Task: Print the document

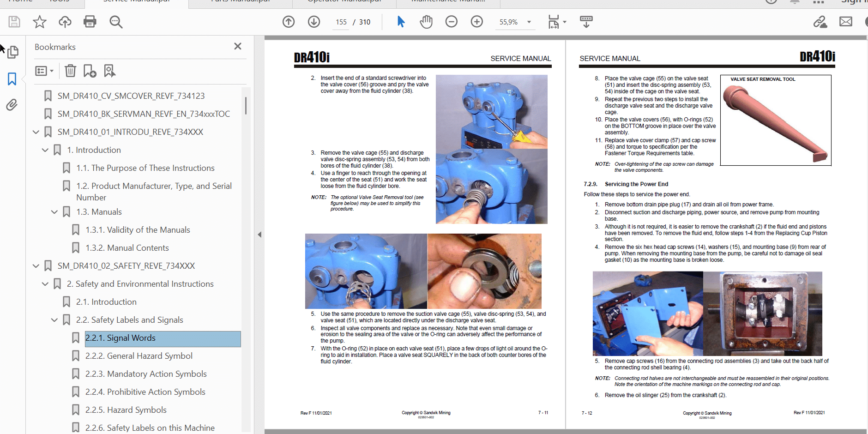Action: (x=90, y=22)
